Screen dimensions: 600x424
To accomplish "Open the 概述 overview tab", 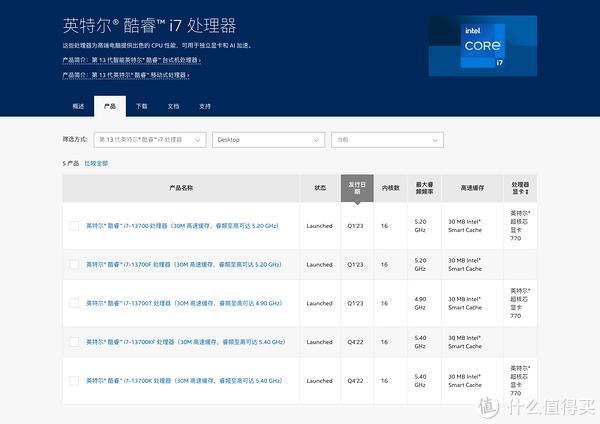I will 78,106.
